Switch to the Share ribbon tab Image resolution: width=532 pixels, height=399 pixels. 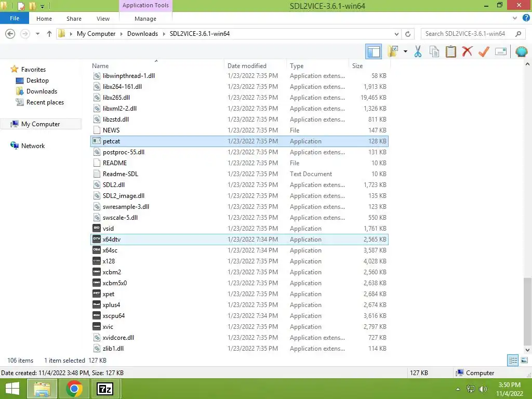(74, 19)
